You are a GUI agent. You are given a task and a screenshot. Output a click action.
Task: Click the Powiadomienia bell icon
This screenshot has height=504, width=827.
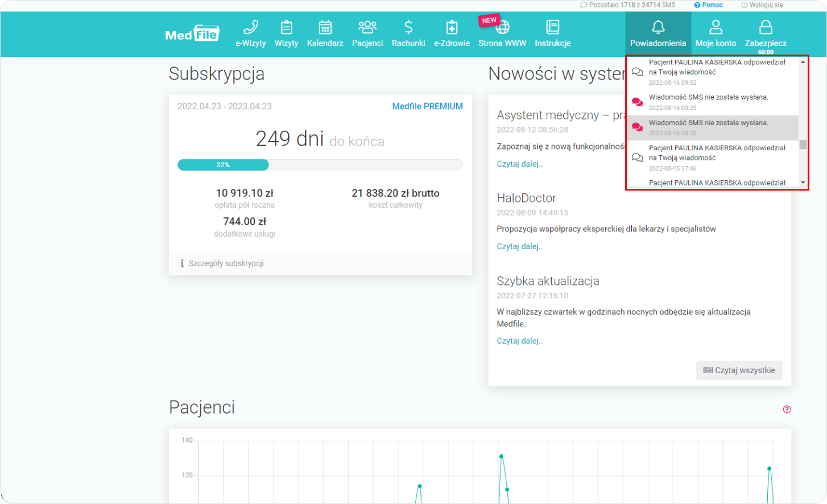[x=658, y=27]
